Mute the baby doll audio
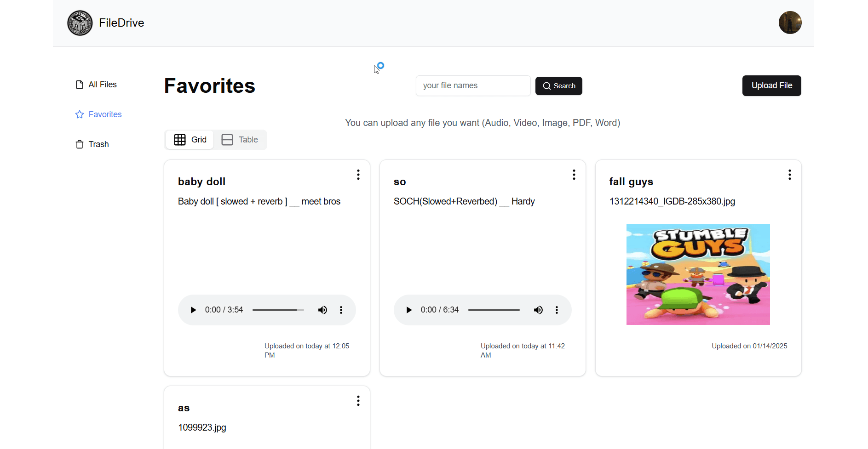 (322, 310)
